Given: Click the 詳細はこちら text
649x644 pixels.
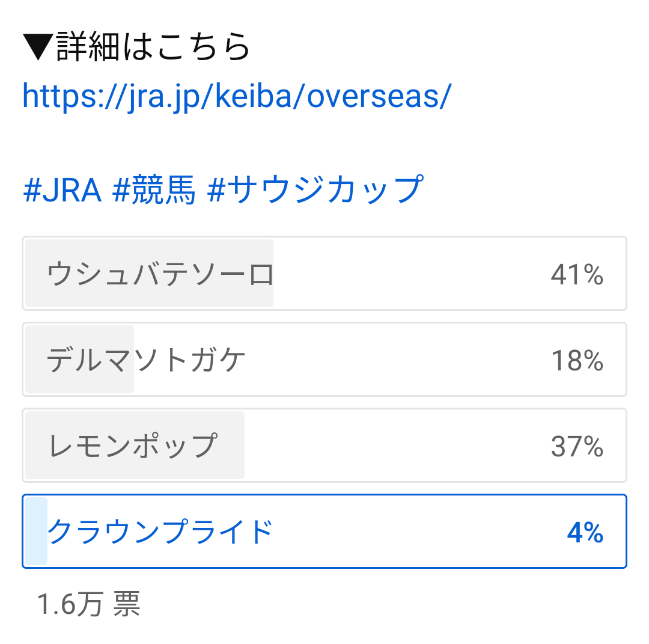Looking at the screenshot, I should point(153,46).
